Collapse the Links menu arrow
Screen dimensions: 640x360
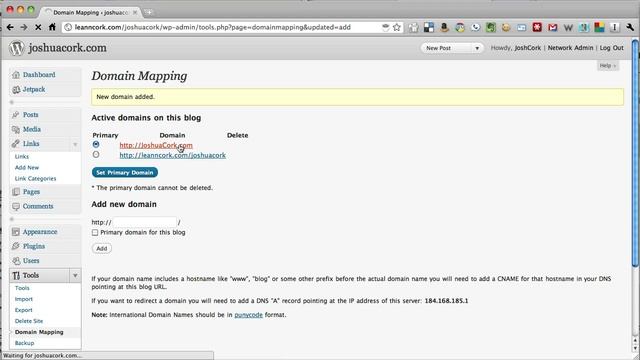(75, 144)
